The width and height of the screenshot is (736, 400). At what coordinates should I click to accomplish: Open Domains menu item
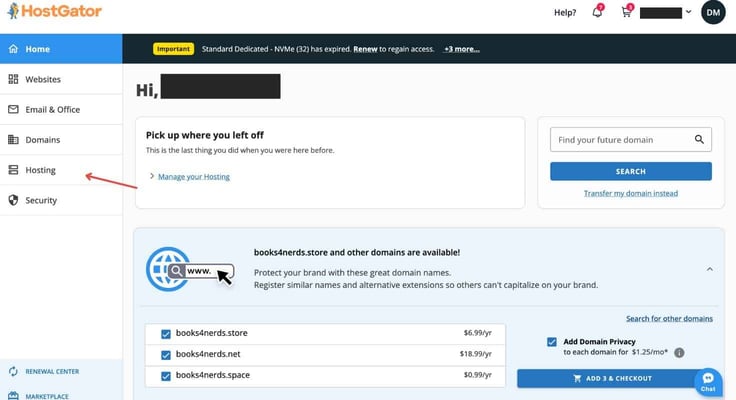[61, 139]
